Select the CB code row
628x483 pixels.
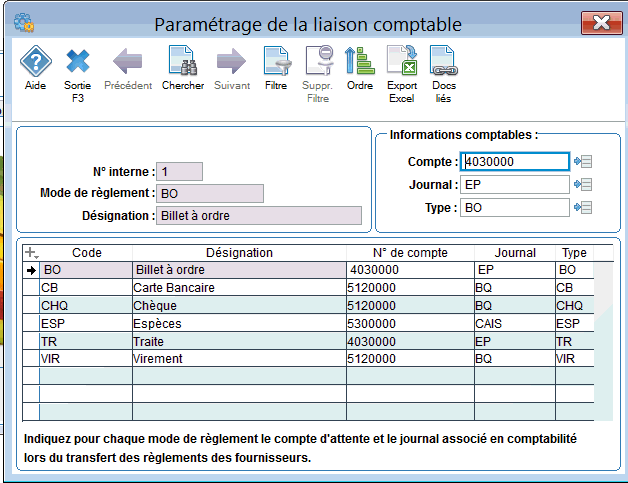[x=86, y=288]
